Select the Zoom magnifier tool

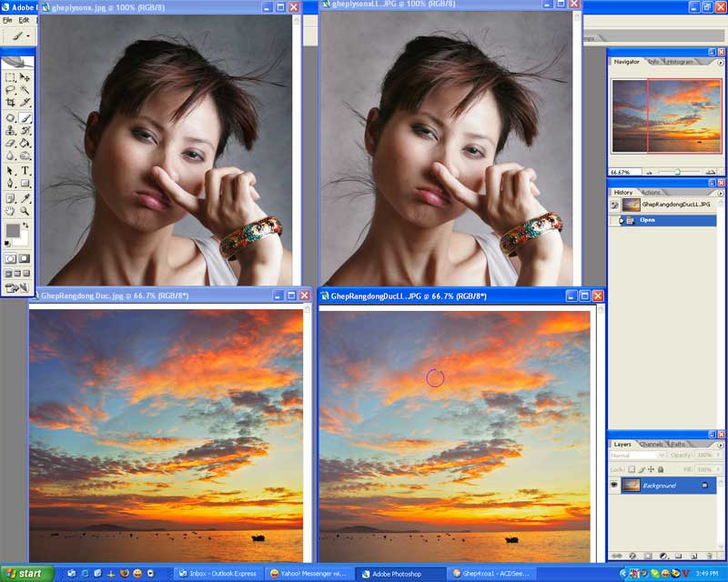click(x=25, y=210)
